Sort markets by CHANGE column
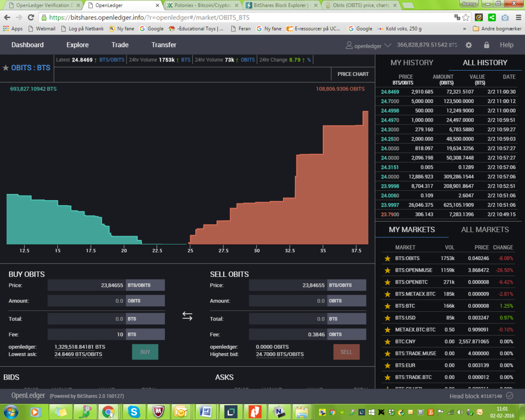Screen dimensions: 525x420 click(503, 248)
